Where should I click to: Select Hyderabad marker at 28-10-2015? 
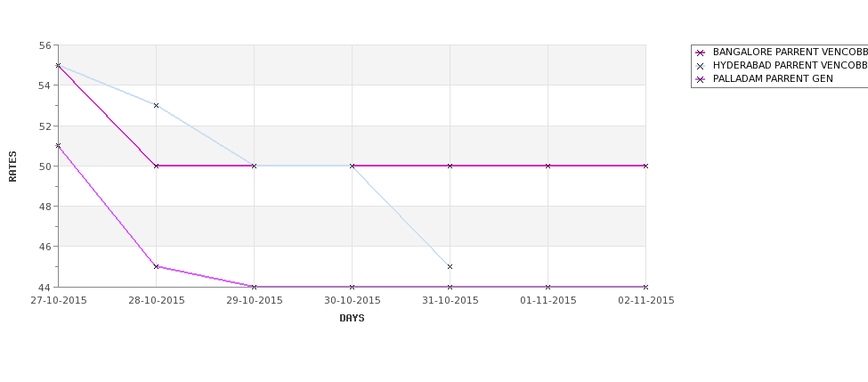point(156,105)
